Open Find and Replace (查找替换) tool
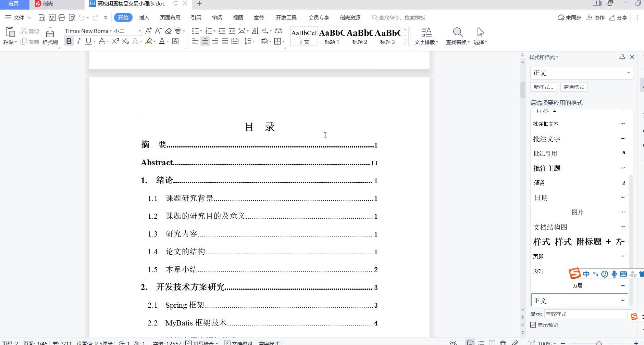The width and height of the screenshot is (644, 345). (x=457, y=36)
